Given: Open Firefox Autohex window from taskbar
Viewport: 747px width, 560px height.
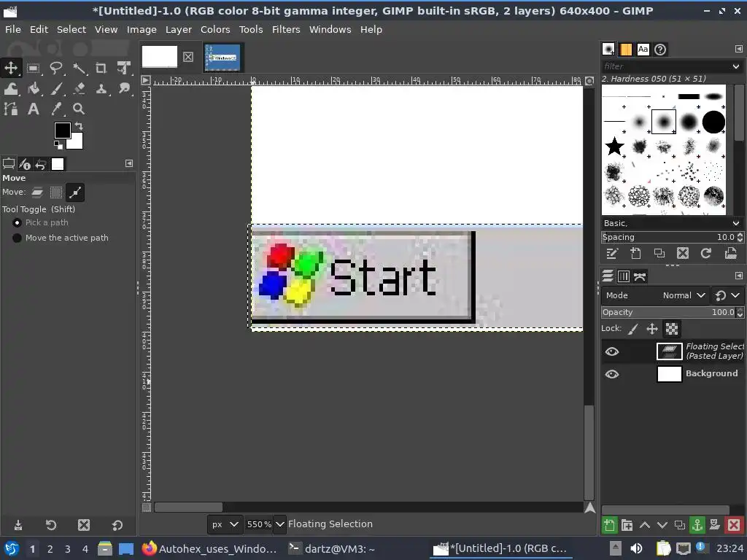Looking at the screenshot, I should coord(209,548).
